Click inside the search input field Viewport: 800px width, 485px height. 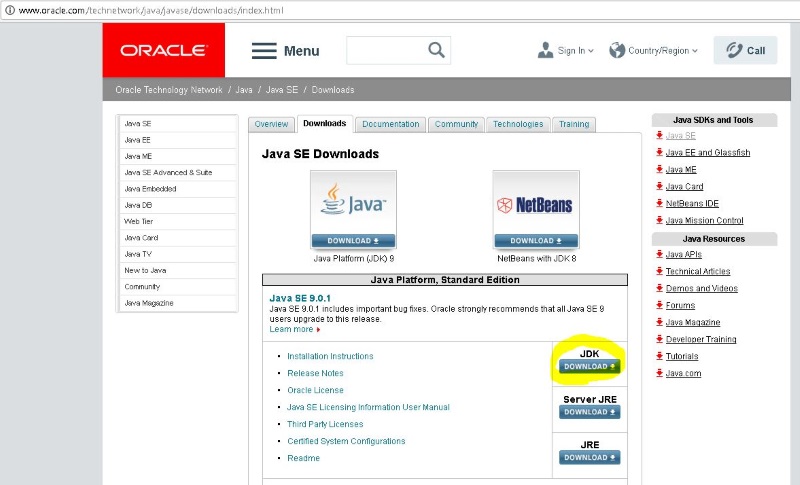click(387, 50)
